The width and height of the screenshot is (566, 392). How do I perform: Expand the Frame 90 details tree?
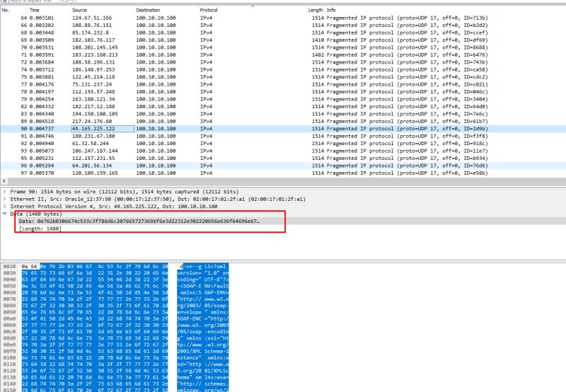5,192
